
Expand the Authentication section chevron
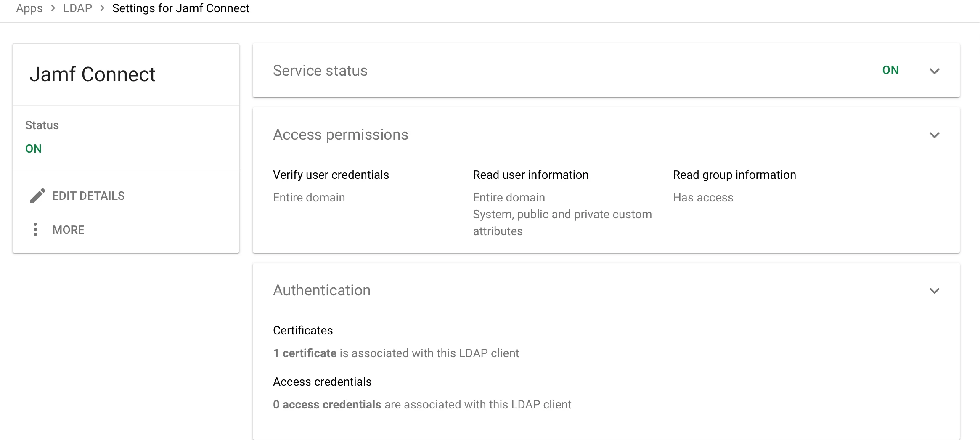click(x=934, y=291)
